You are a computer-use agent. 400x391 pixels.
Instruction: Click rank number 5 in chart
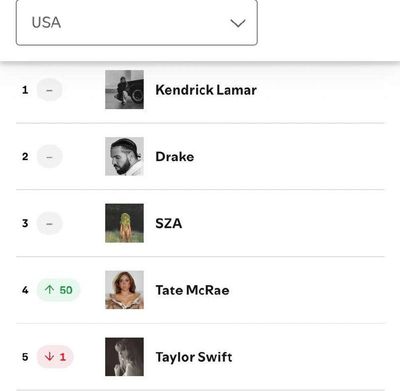25,357
